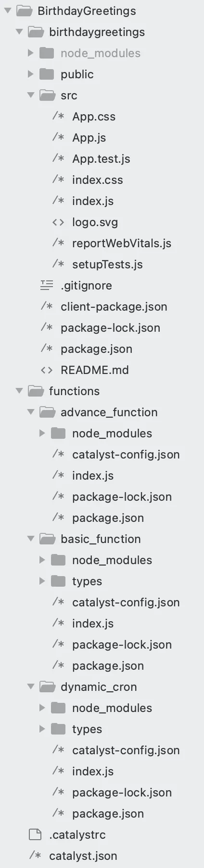The width and height of the screenshot is (204, 868).
Task: Open the App.test.js file
Action: coord(101,158)
